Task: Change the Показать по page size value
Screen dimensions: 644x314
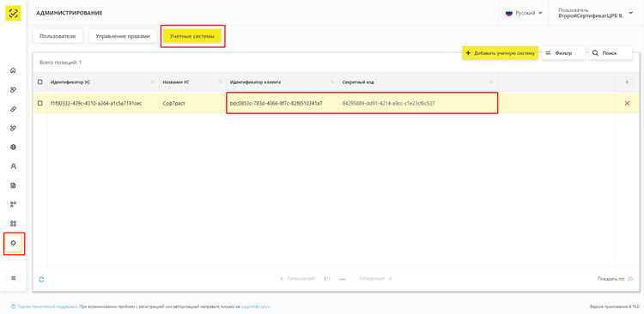Action: coord(630,279)
